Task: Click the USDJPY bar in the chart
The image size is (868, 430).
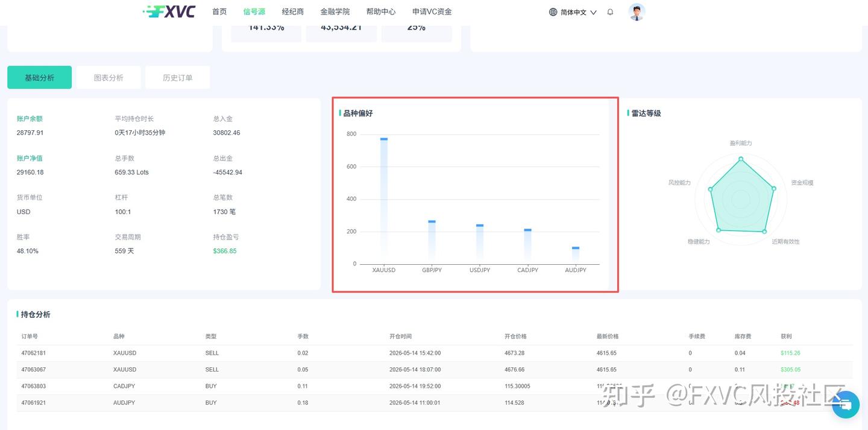Action: [480, 244]
